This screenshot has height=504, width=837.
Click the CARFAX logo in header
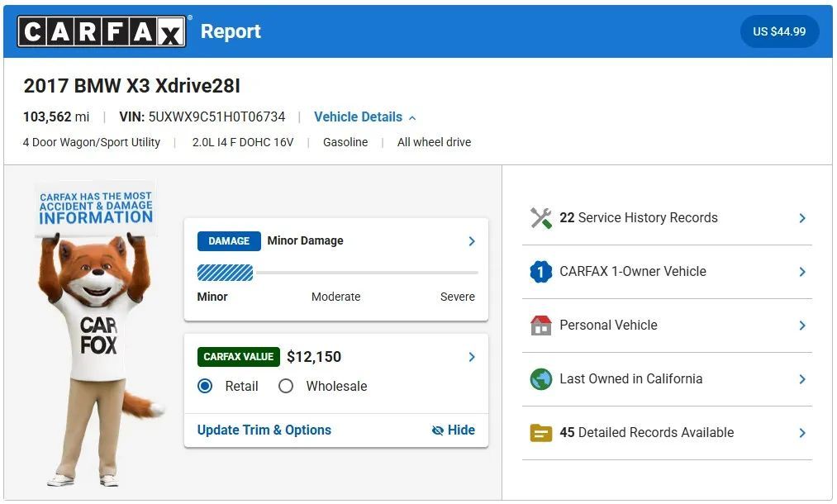pyautogui.click(x=101, y=31)
